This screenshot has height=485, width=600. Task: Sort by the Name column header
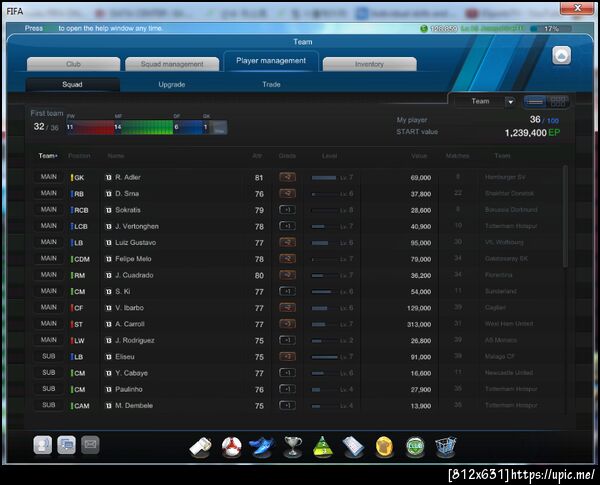(x=116, y=156)
